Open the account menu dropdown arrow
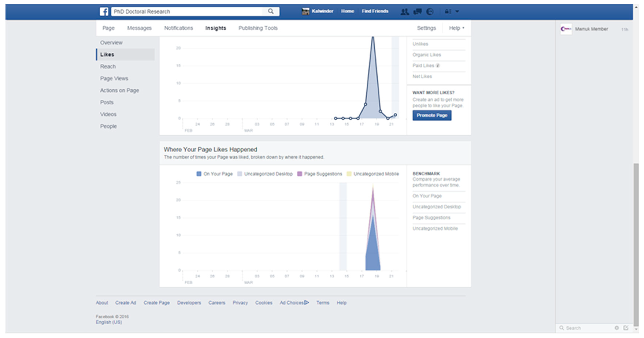Image resolution: width=644 pixels, height=338 pixels. tap(457, 12)
